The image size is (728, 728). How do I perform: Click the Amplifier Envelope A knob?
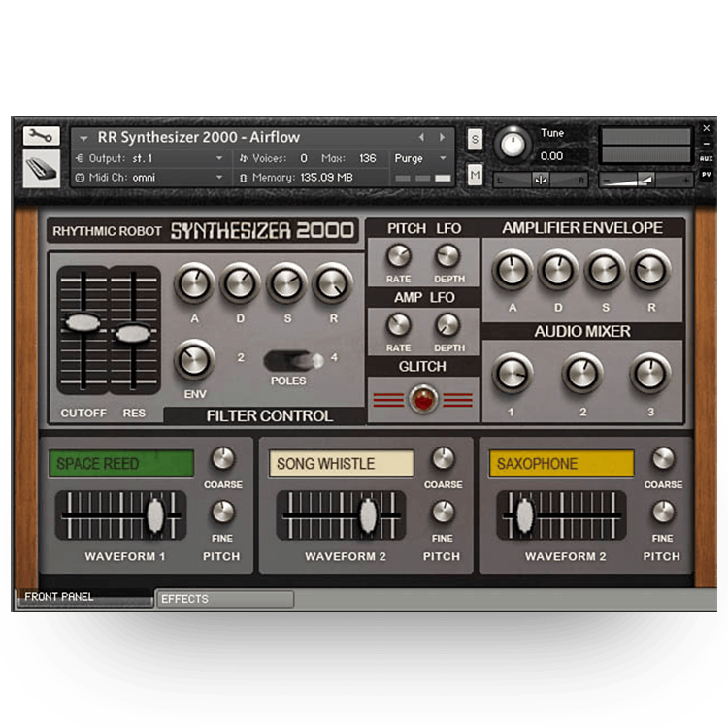(x=513, y=270)
